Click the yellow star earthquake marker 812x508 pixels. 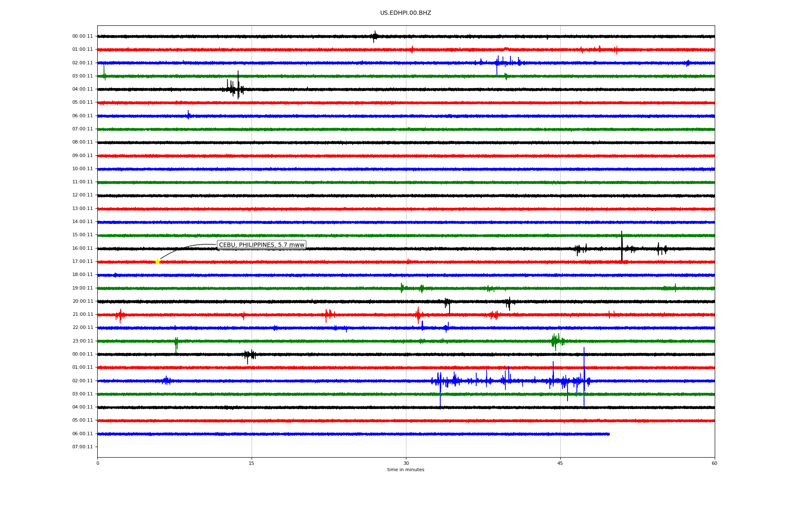point(157,261)
